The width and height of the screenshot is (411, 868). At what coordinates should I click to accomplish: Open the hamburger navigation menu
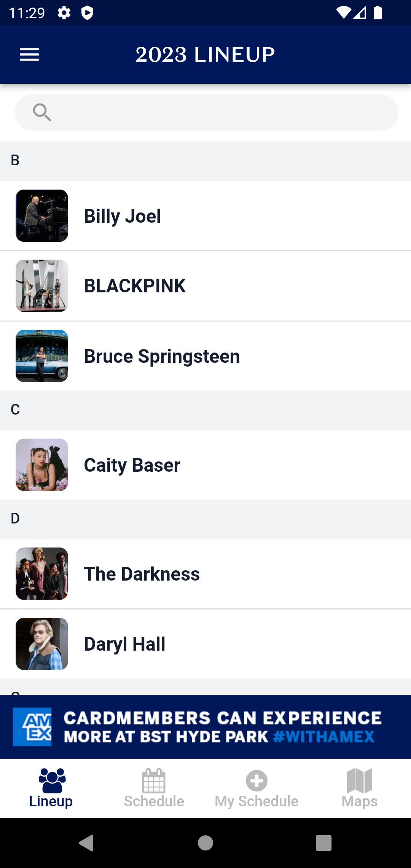pyautogui.click(x=29, y=55)
